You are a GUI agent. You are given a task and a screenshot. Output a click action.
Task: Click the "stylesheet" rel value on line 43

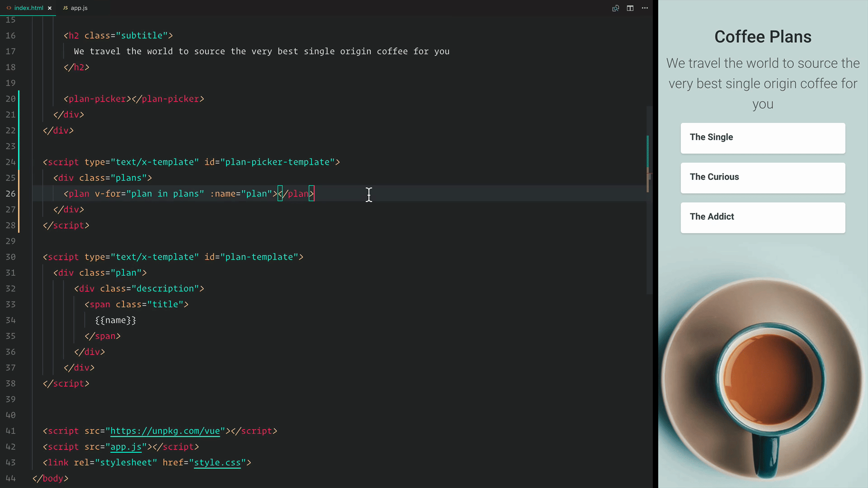coord(126,463)
